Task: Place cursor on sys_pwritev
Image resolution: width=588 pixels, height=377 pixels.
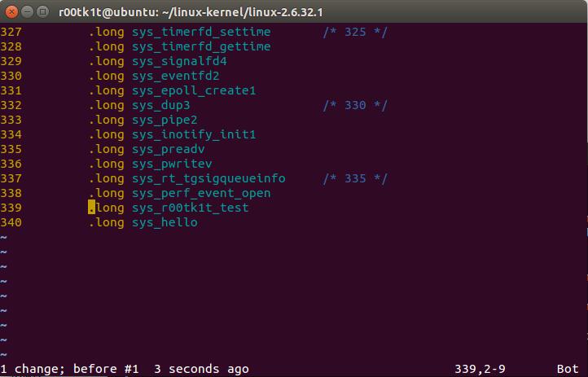Action: pos(172,164)
